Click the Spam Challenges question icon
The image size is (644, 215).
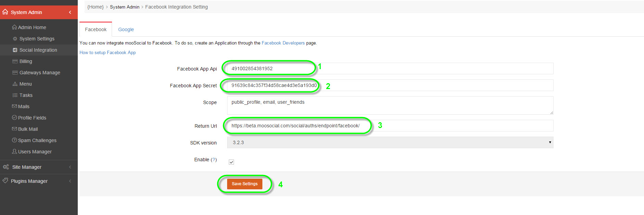click(14, 140)
